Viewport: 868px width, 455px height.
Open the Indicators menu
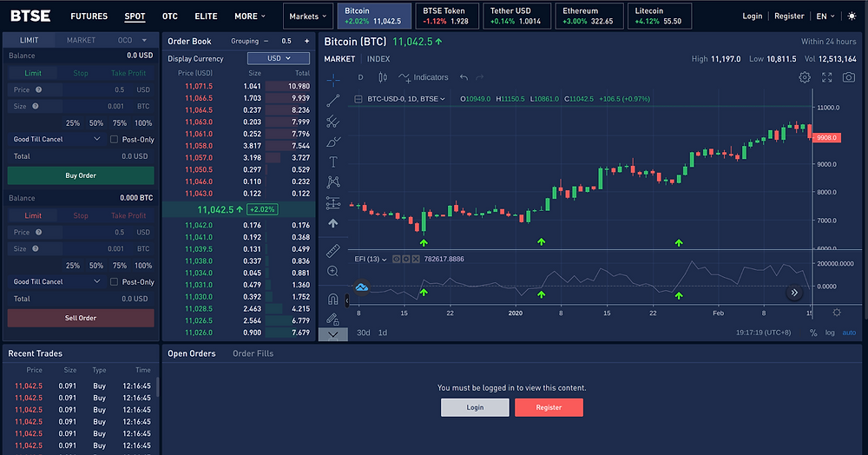(424, 77)
